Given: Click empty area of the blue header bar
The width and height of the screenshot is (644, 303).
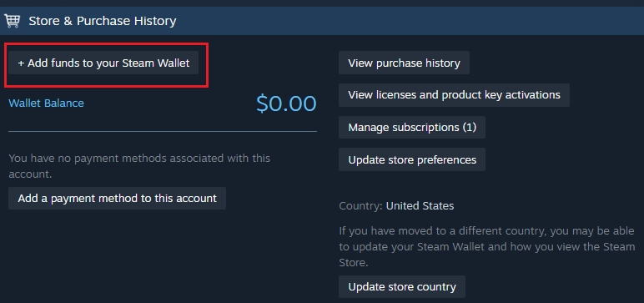Looking at the screenshot, I should tap(410, 21).
